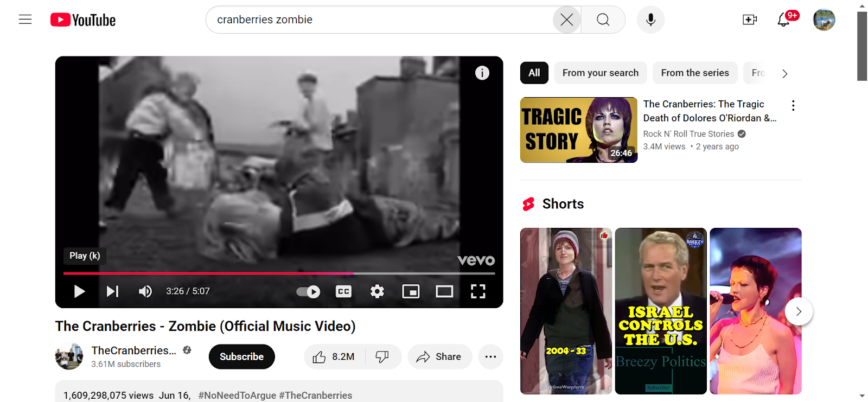Skip to the next video
This screenshot has height=402, width=868.
(x=112, y=291)
